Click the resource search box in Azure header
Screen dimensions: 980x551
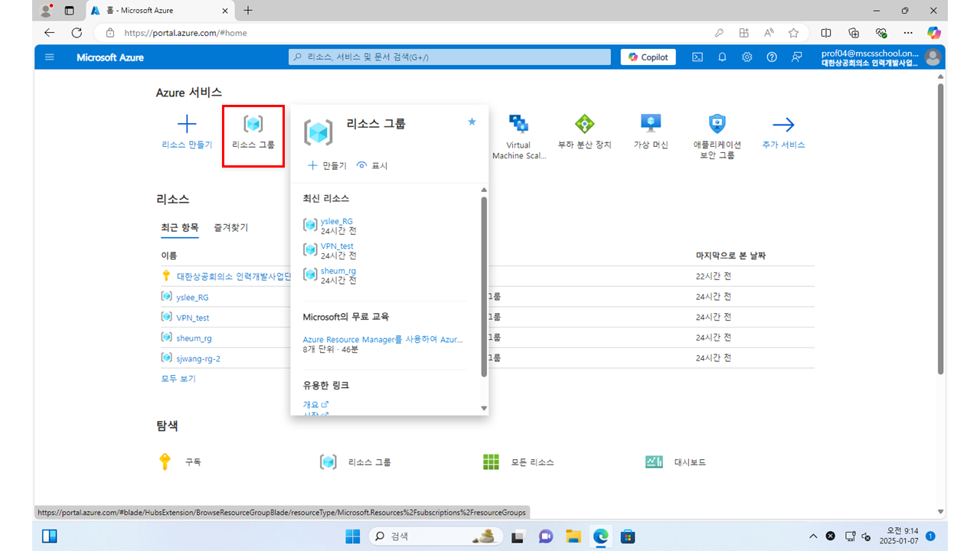click(450, 57)
